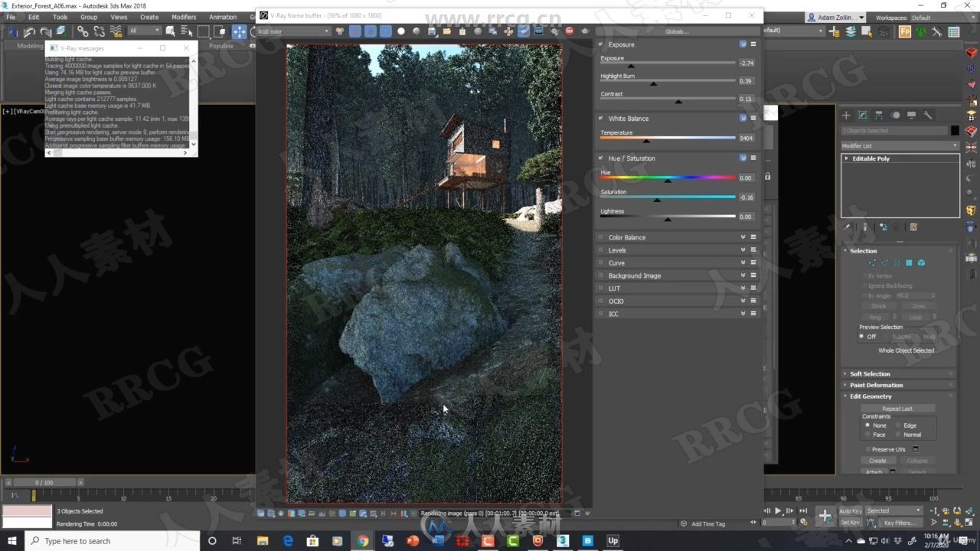Open the Animation menu

click(223, 17)
